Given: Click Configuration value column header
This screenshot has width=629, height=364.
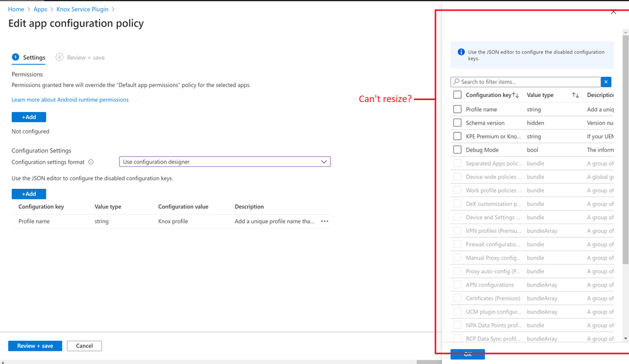Looking at the screenshot, I should (x=183, y=207).
